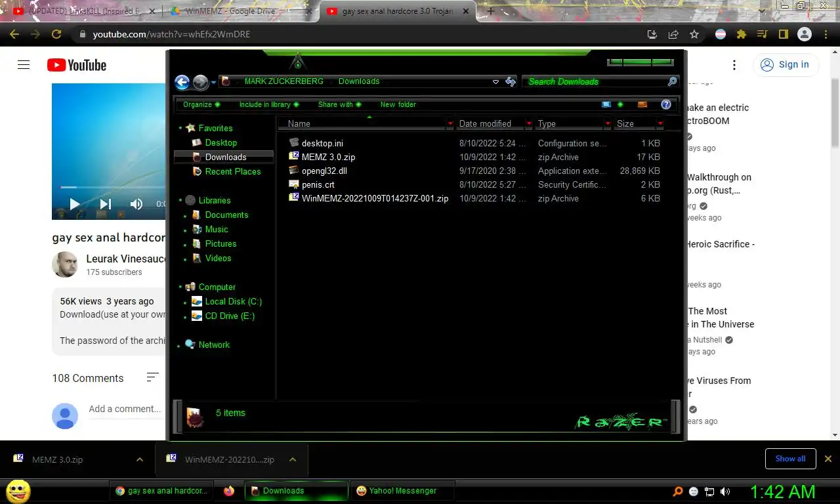Open Chrome extensions puzzle icon
The height and width of the screenshot is (504, 840).
tap(742, 34)
